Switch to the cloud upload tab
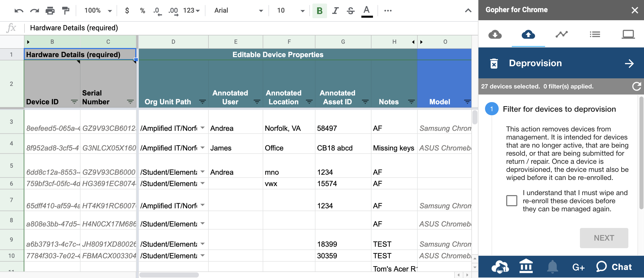The width and height of the screenshot is (644, 278). click(x=528, y=34)
